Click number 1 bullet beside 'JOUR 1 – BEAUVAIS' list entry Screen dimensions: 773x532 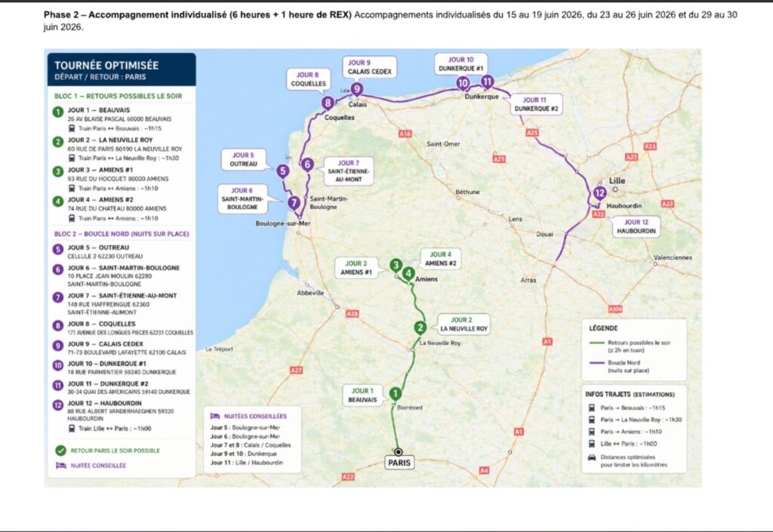[58, 112]
